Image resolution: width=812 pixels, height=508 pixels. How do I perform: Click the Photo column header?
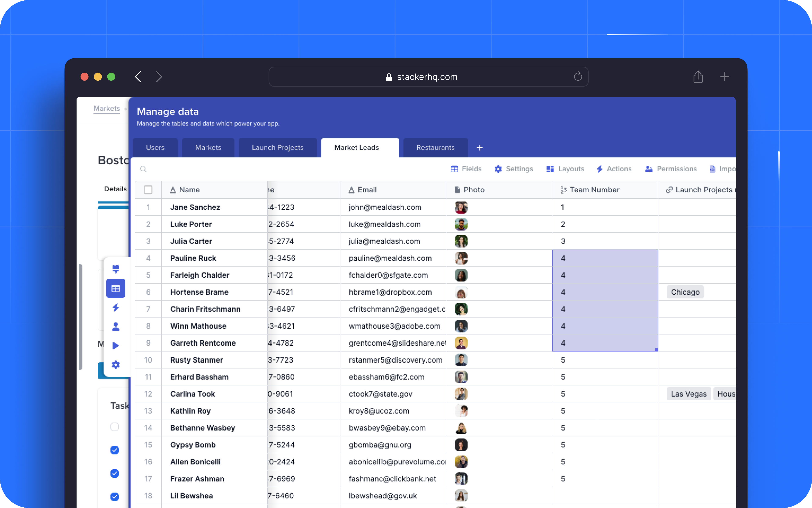click(499, 190)
